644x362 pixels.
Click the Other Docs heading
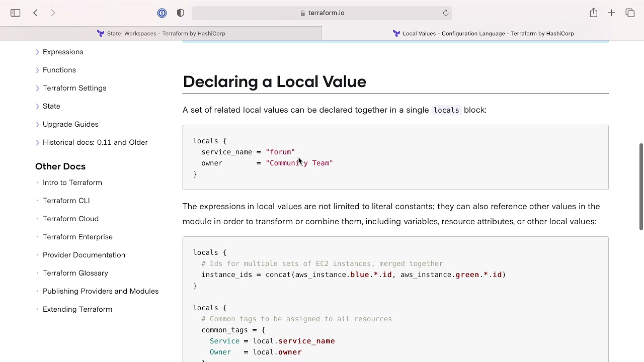(x=60, y=166)
